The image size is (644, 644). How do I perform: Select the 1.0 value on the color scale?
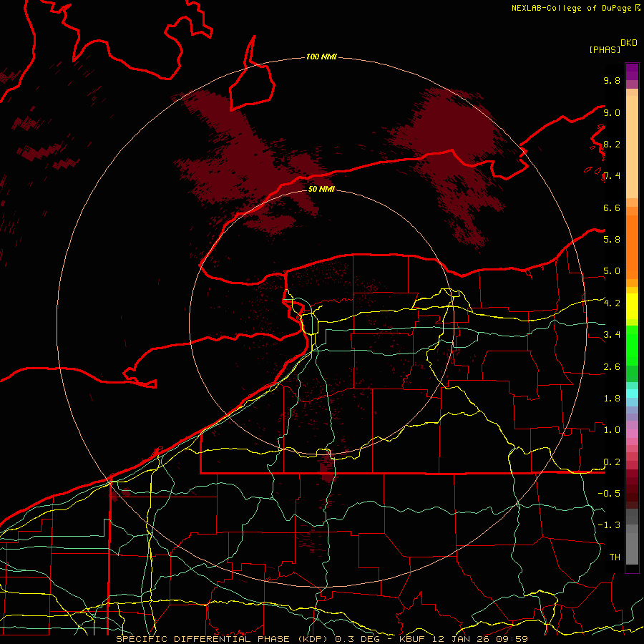pos(612,430)
